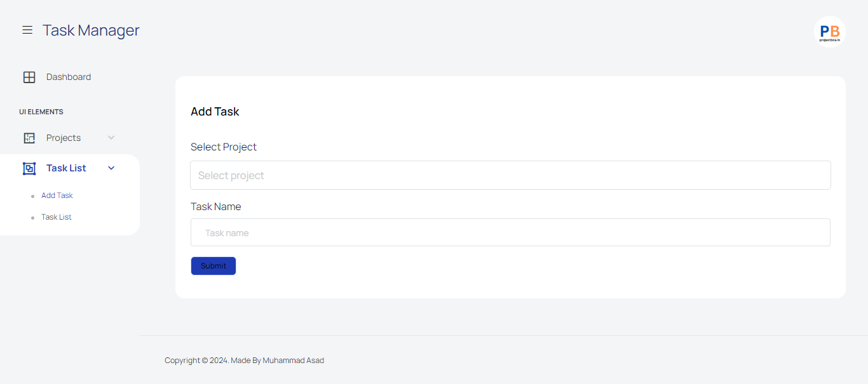This screenshot has height=384, width=868.
Task: Click the UI ELEMENTS section heading
Action: (x=41, y=112)
